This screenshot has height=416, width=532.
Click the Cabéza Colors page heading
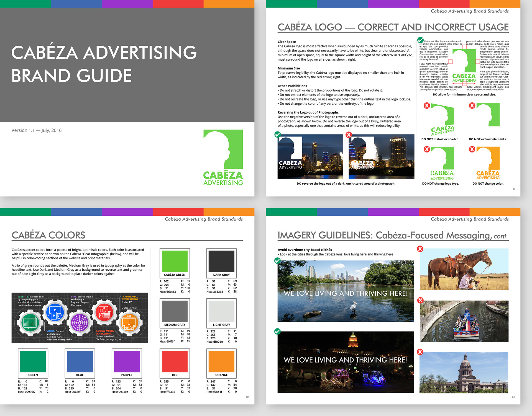48,235
